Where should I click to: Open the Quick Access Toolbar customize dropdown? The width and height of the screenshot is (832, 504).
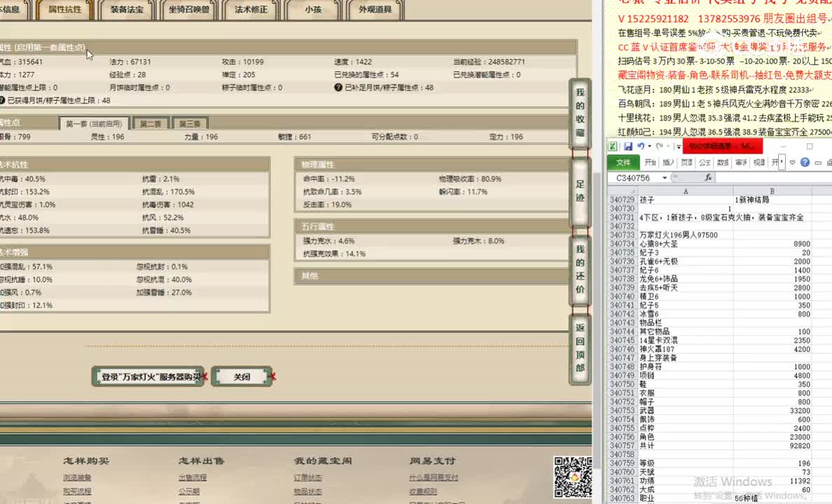tap(678, 147)
